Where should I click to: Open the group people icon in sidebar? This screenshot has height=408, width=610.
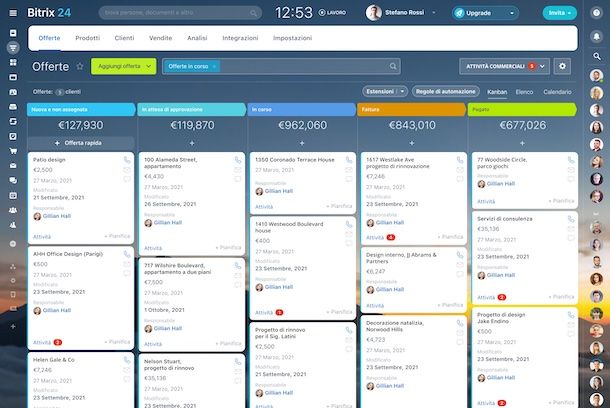(13, 210)
